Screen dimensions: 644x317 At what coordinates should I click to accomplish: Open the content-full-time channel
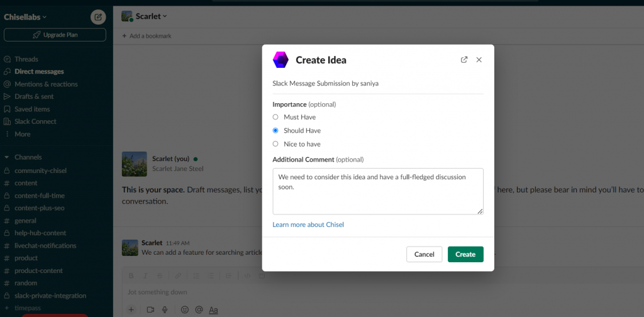point(40,196)
